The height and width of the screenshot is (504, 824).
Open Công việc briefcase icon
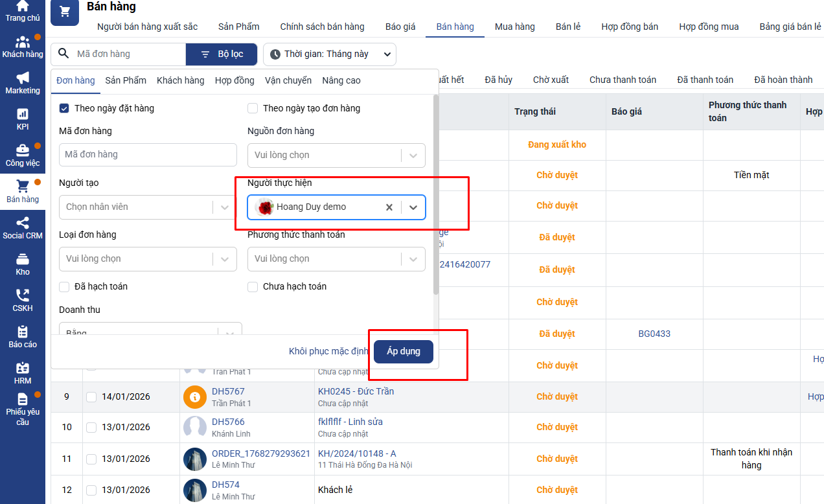click(x=23, y=155)
